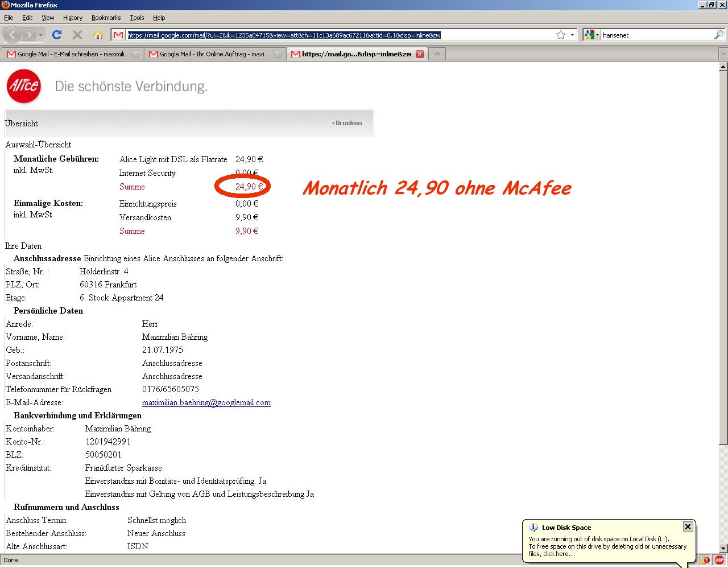The image size is (728, 568).
Task: Click the vertical scrollbar up arrow
Action: click(x=723, y=67)
